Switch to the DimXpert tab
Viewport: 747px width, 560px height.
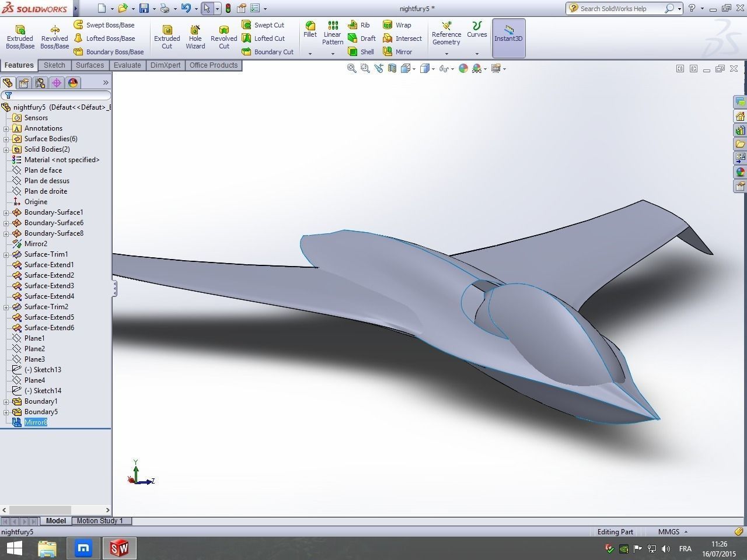pos(166,65)
